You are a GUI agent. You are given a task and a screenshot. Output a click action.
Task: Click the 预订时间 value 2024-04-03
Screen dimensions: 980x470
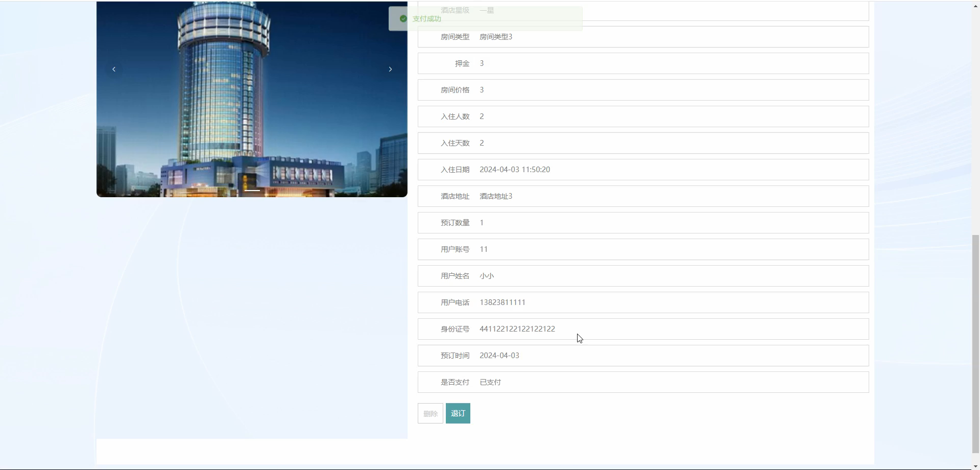coord(499,356)
